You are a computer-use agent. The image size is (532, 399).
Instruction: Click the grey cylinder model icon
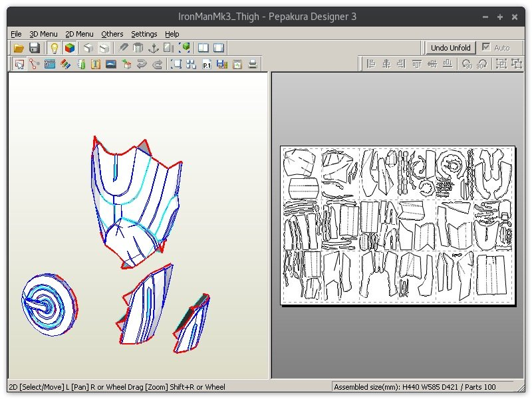(x=138, y=48)
